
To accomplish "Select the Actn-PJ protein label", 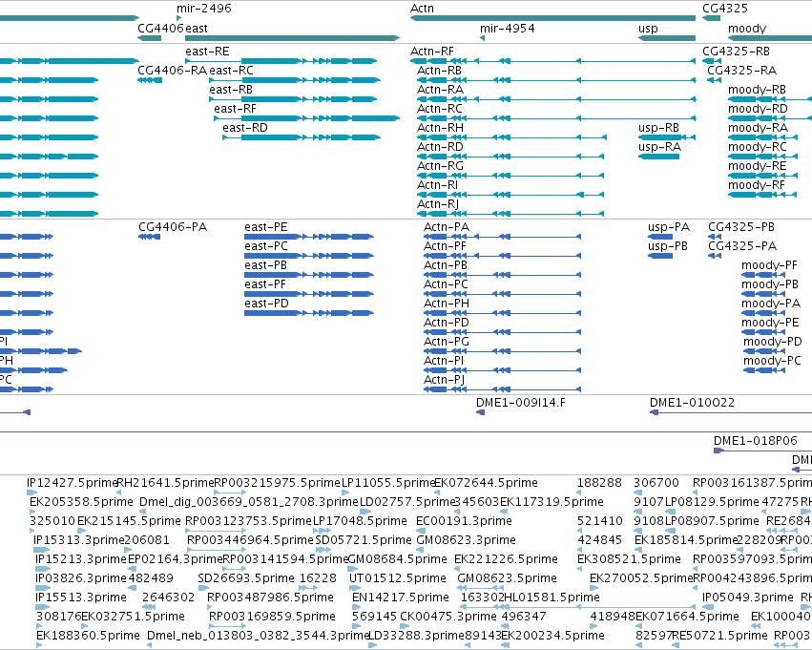I will (444, 380).
